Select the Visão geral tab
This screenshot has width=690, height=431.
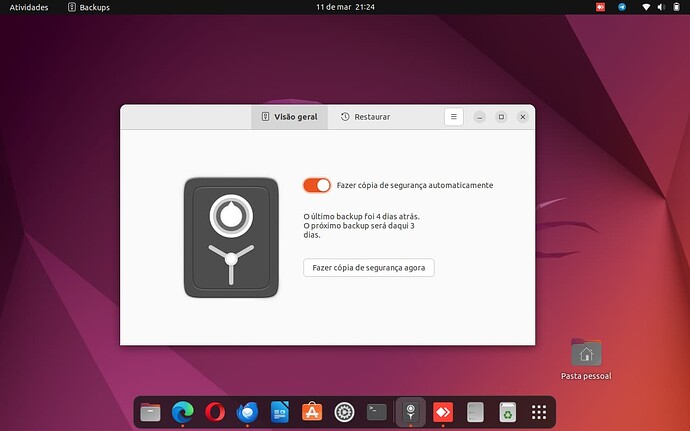(x=290, y=117)
